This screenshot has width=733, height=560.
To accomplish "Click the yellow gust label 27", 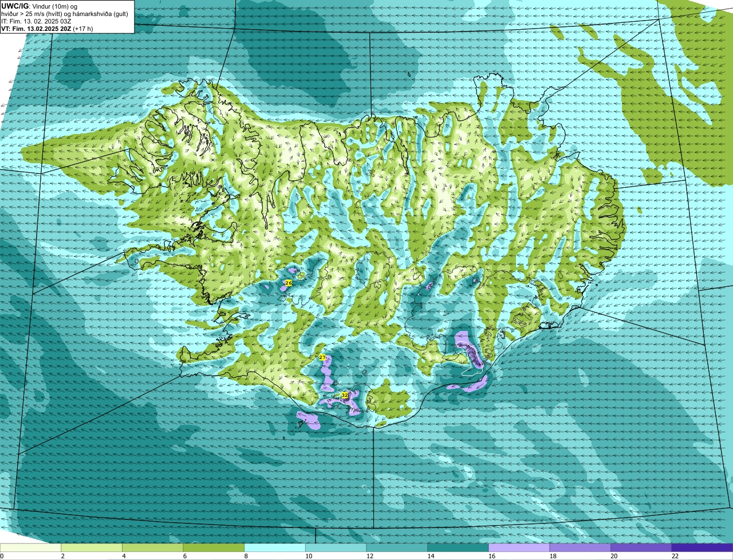I will click(x=322, y=357).
